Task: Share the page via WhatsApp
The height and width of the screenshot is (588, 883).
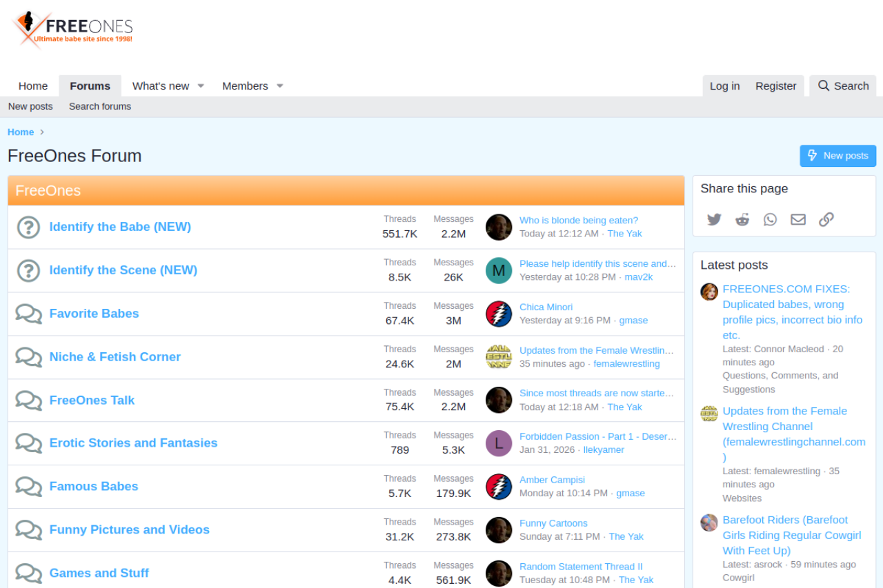Action: pyautogui.click(x=770, y=219)
